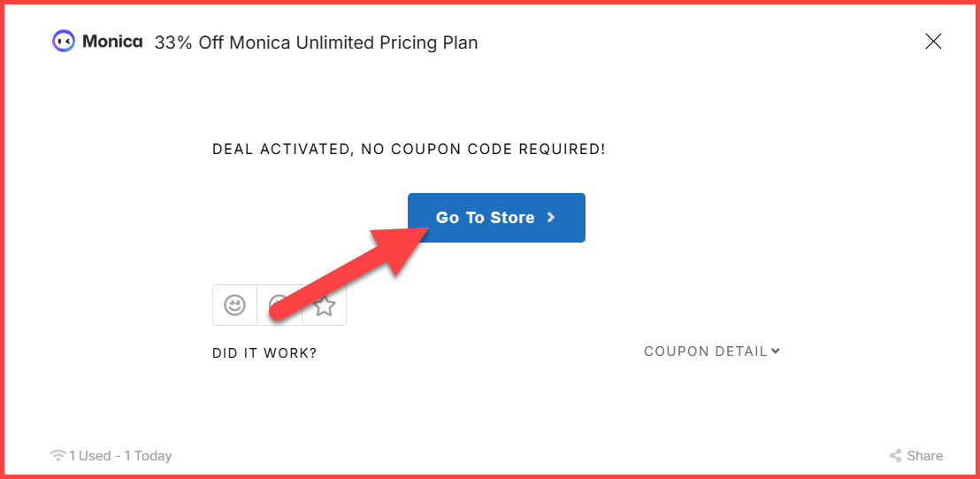Click the happy smiley face feedback icon
The height and width of the screenshot is (479, 980).
coord(234,305)
